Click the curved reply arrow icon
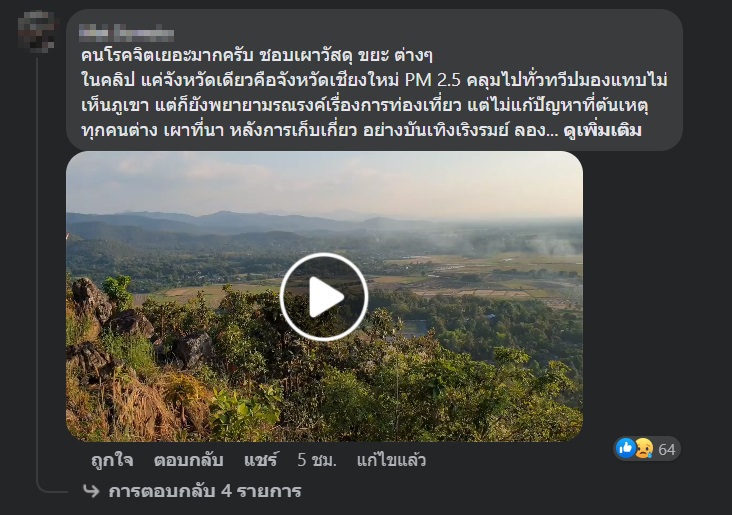The height and width of the screenshot is (515, 732). [x=91, y=491]
